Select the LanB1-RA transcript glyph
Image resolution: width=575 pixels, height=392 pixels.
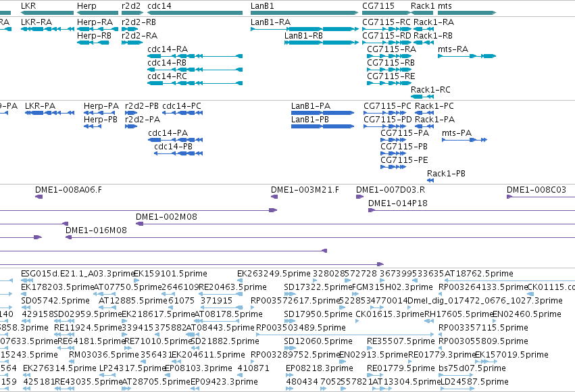304,29
